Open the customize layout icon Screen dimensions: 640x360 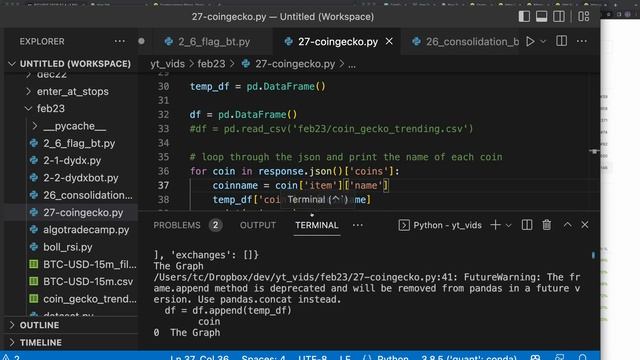click(x=584, y=17)
